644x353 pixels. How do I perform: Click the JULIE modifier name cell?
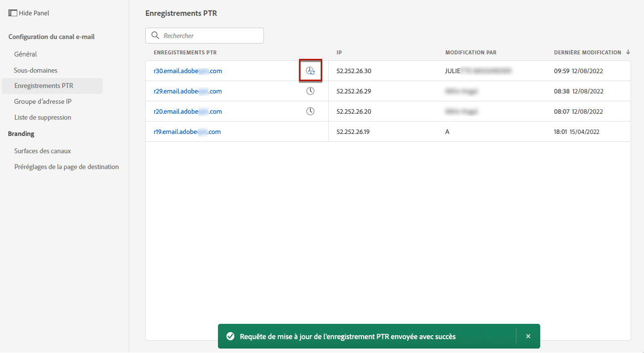(x=478, y=71)
